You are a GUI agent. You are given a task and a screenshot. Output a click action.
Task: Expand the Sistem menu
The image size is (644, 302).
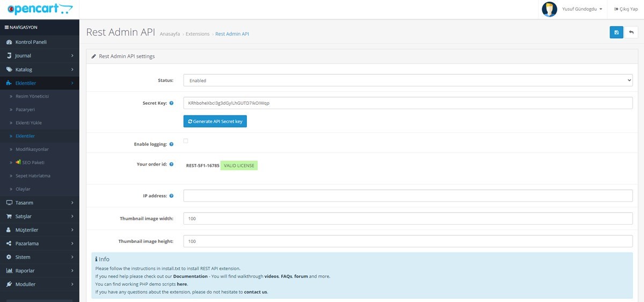[x=40, y=257]
